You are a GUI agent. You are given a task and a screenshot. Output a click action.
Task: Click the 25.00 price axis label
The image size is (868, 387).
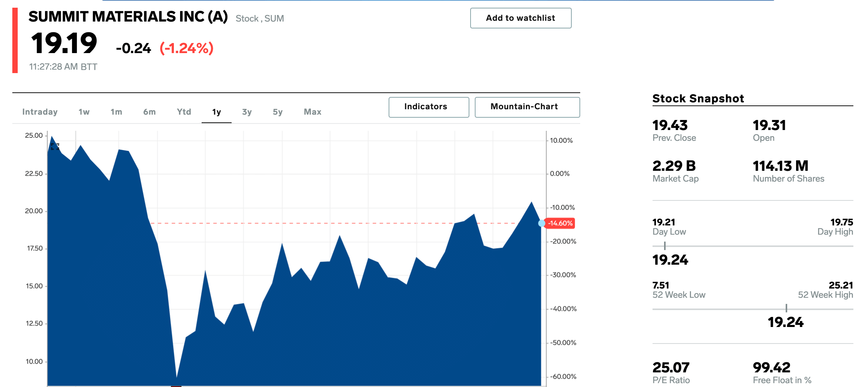34,135
